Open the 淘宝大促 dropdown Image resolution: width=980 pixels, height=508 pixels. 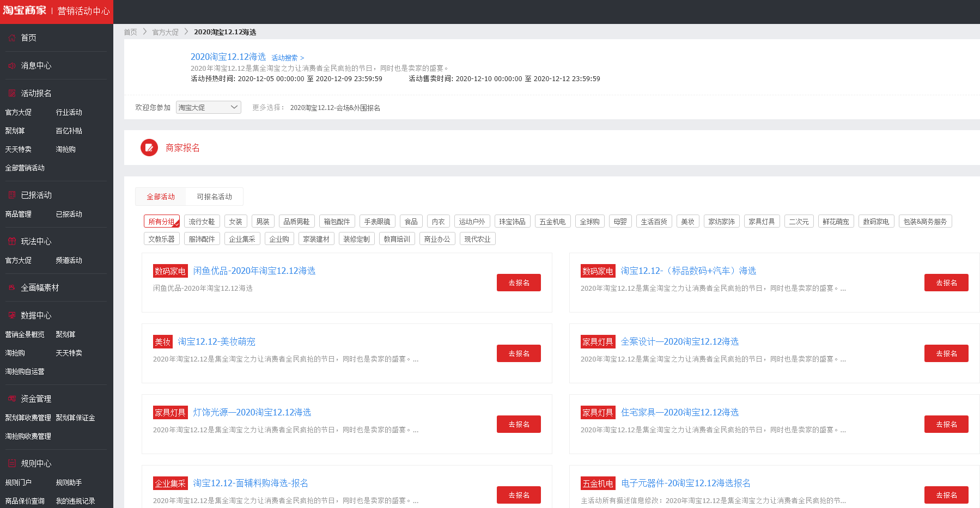(x=208, y=108)
